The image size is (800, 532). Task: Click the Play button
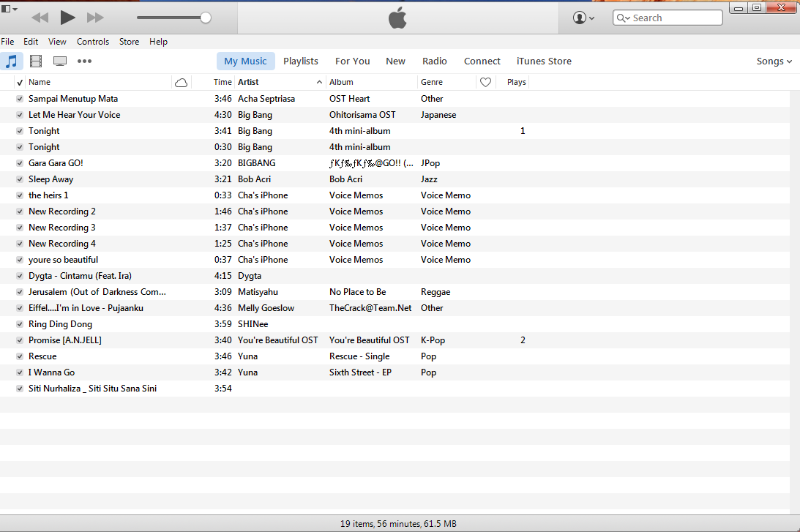(x=67, y=18)
